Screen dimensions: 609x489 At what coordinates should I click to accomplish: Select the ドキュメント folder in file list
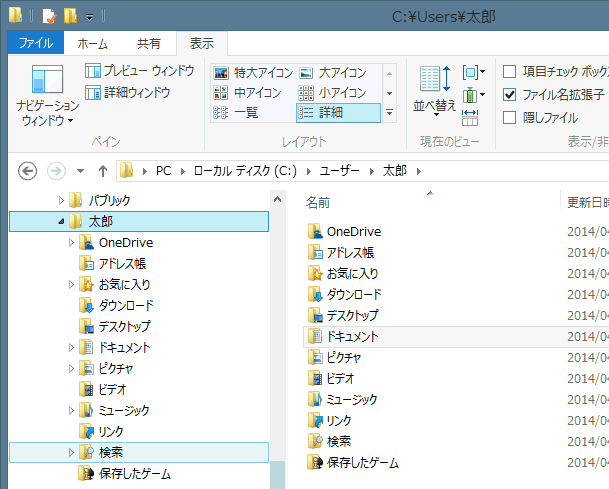click(x=352, y=336)
